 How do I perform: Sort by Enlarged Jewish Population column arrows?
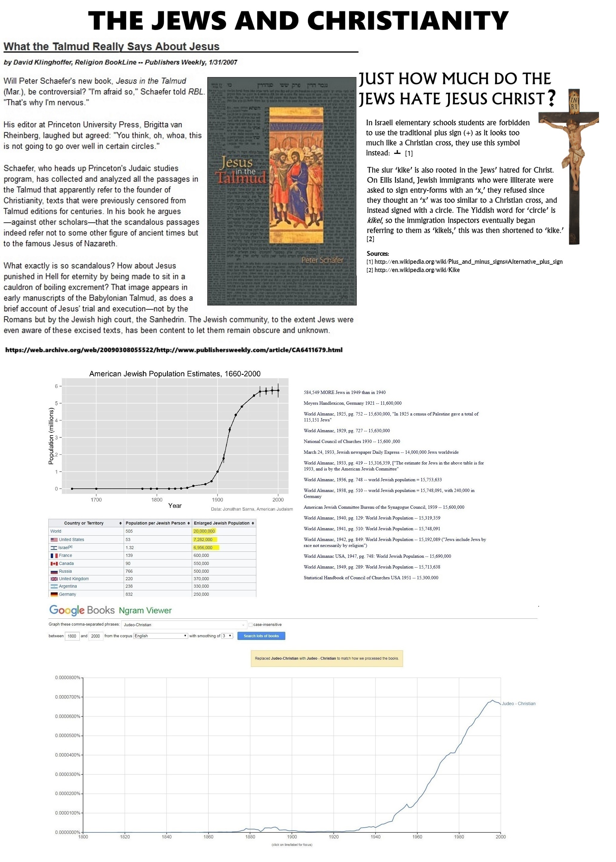(x=253, y=523)
